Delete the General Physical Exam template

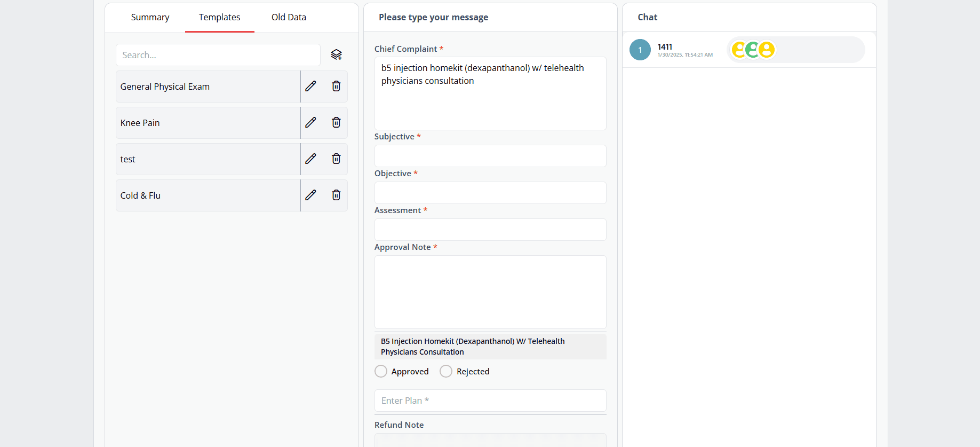point(336,86)
